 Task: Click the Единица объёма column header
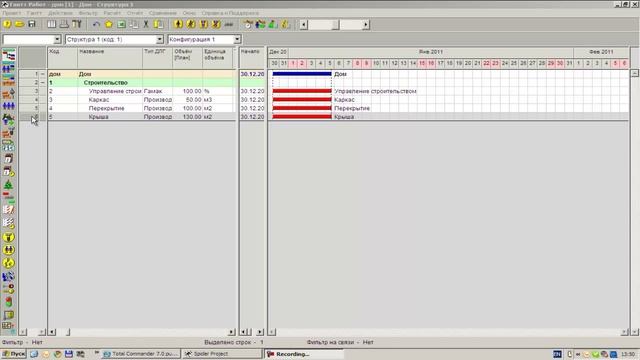tap(218, 58)
